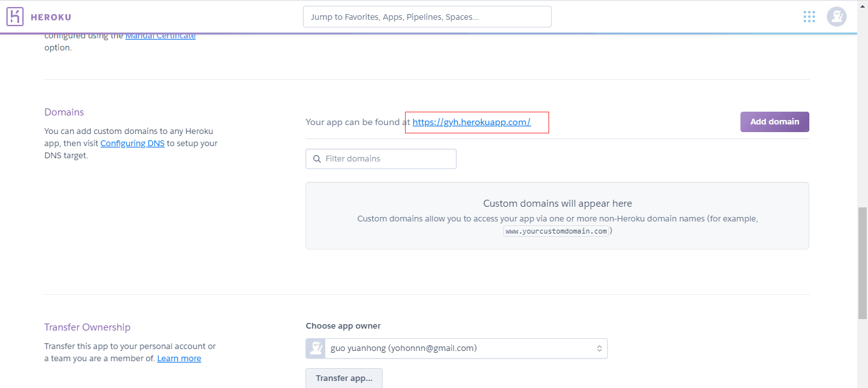The height and width of the screenshot is (388, 868).
Task: Open the apps grid launcher icon
Action: click(809, 17)
